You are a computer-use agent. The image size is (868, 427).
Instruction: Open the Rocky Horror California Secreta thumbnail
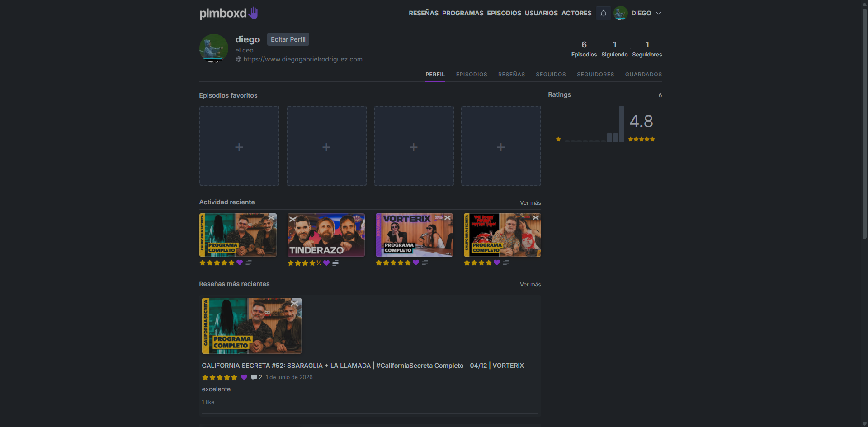(x=502, y=235)
